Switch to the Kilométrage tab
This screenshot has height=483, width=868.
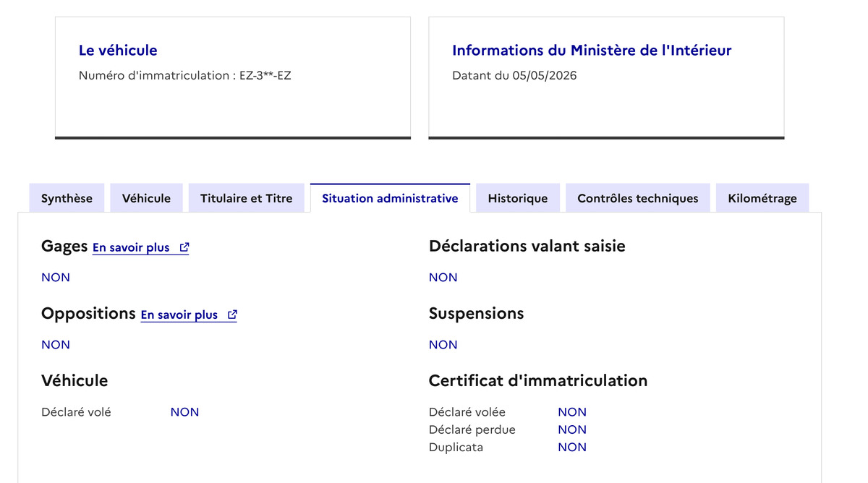click(762, 198)
